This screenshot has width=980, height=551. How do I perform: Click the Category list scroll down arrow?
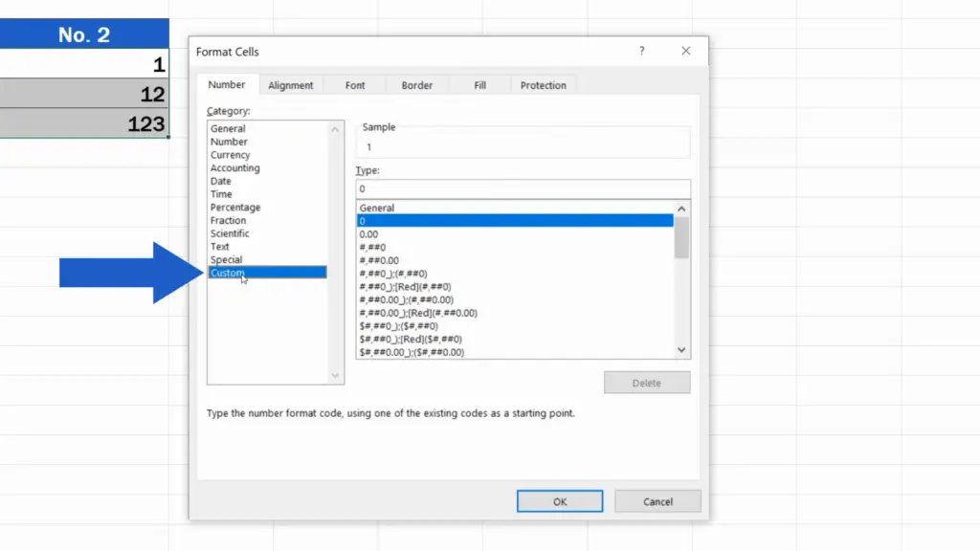[335, 376]
